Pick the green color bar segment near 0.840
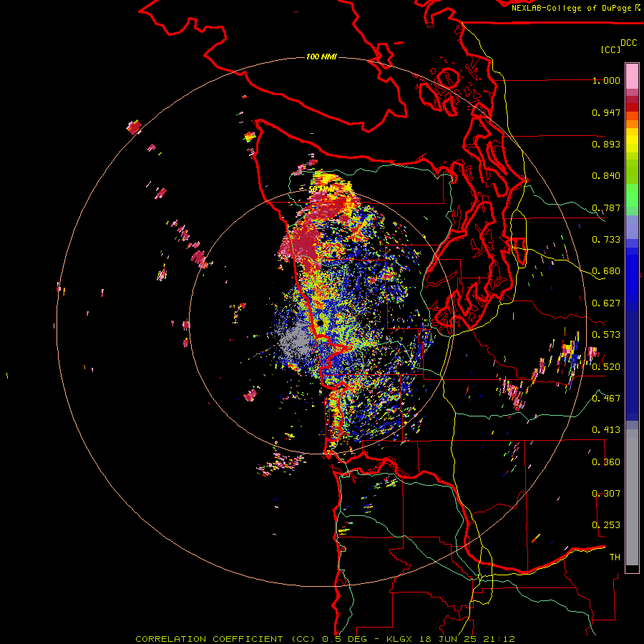This screenshot has height=644, width=644. 632,172
